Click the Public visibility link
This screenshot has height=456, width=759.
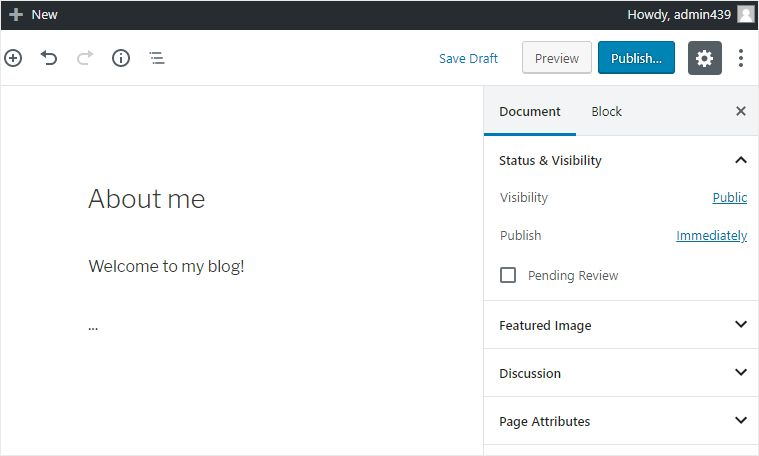tap(729, 197)
